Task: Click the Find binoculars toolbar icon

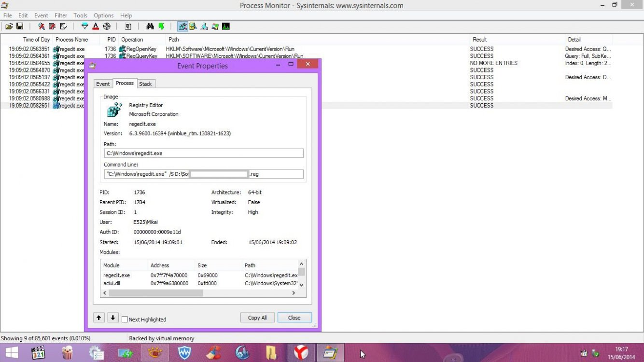Action: (150, 27)
